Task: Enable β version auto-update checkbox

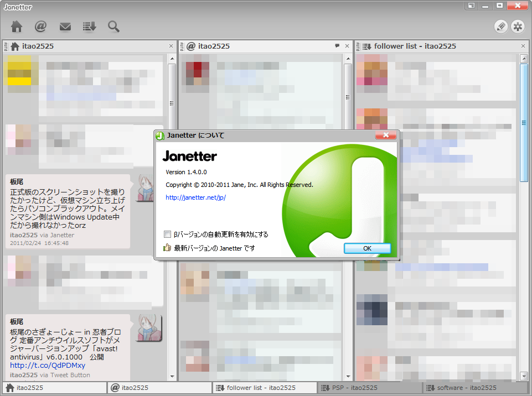Action: pos(167,235)
